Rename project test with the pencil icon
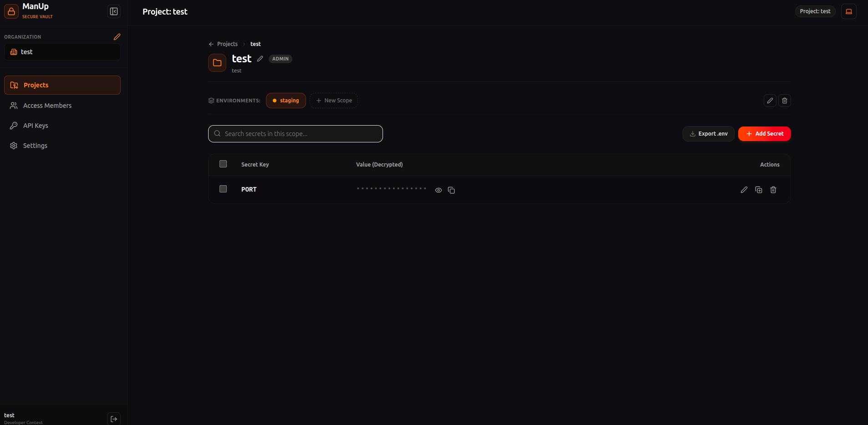 (x=260, y=59)
